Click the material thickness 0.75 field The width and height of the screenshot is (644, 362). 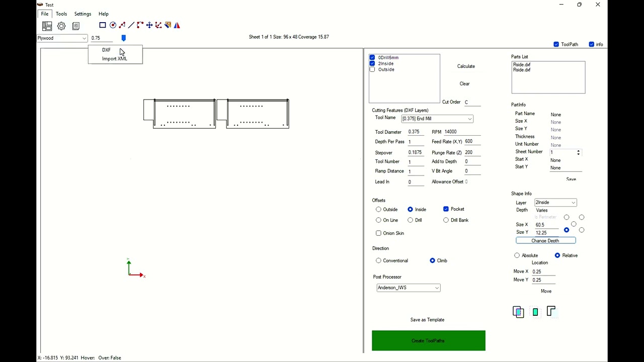click(102, 38)
